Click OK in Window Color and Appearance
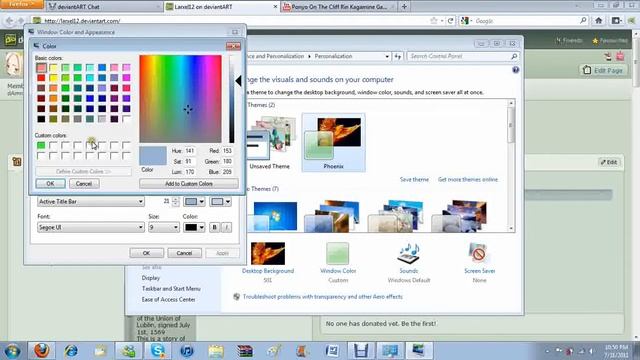Viewport: 640px width, 360px height. coord(147,253)
